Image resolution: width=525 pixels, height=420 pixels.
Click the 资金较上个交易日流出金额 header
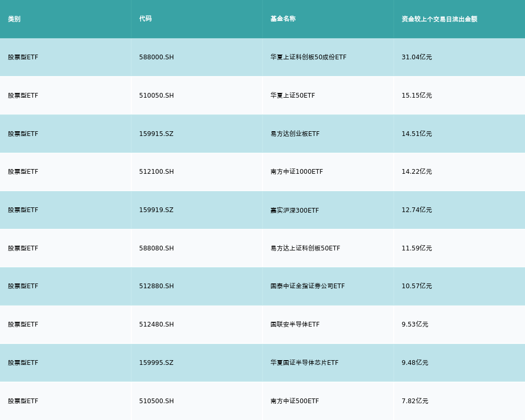tap(439, 19)
